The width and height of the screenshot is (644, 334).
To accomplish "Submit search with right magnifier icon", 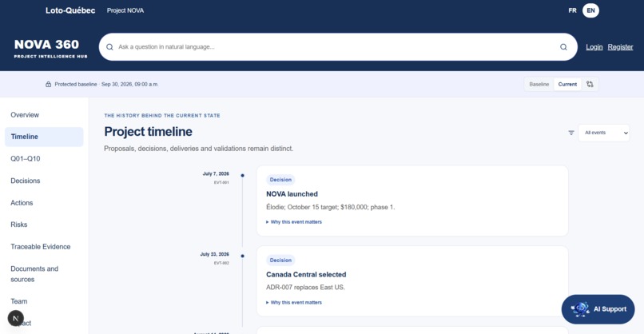I will coord(563,47).
